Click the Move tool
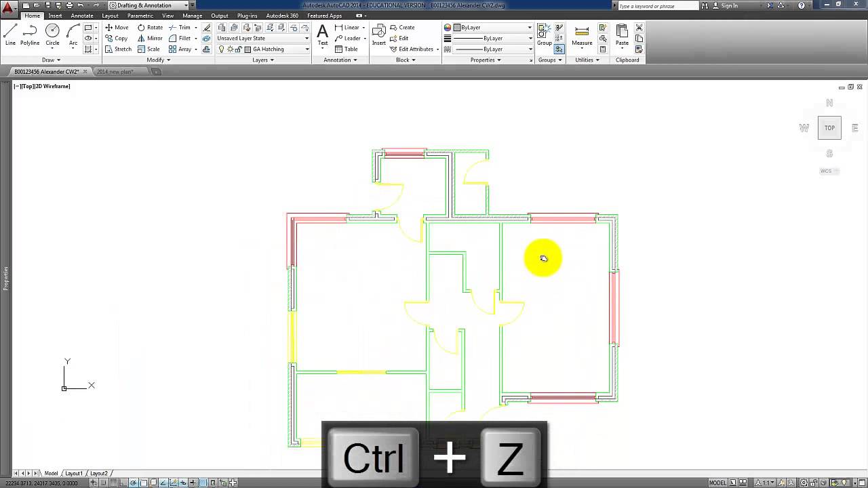 point(117,28)
